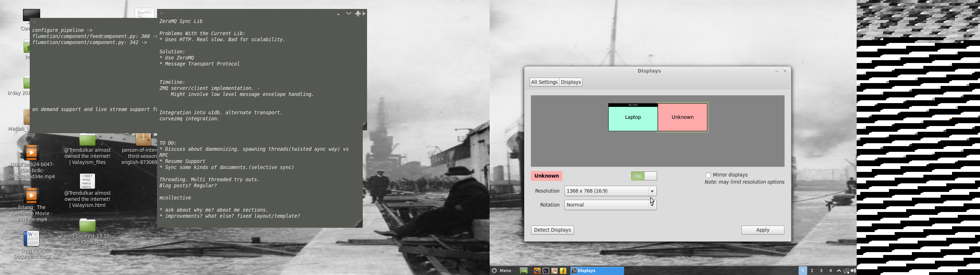This screenshot has width=980, height=275.
Task: Click the Displays breadcrumb button
Action: 571,82
